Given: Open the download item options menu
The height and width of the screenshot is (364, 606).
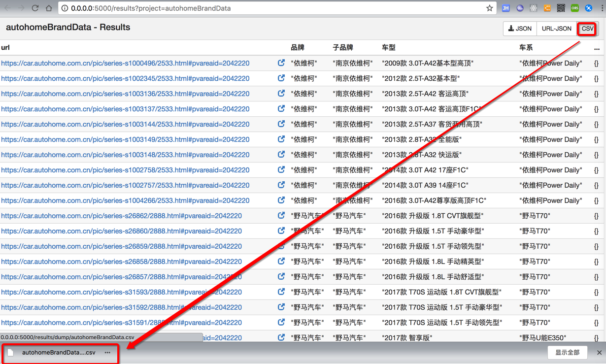Looking at the screenshot, I should (107, 353).
